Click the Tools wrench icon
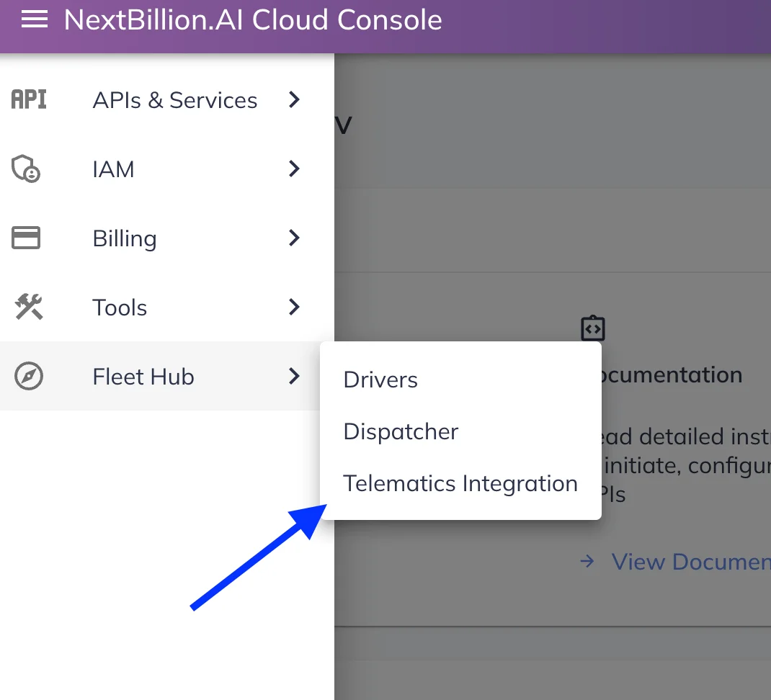This screenshot has width=771, height=700. (29, 307)
